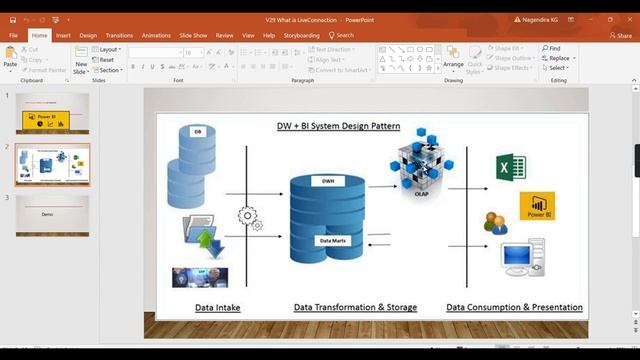Toggle Italic formatting button
The image size is (640, 360).
tap(143, 66)
